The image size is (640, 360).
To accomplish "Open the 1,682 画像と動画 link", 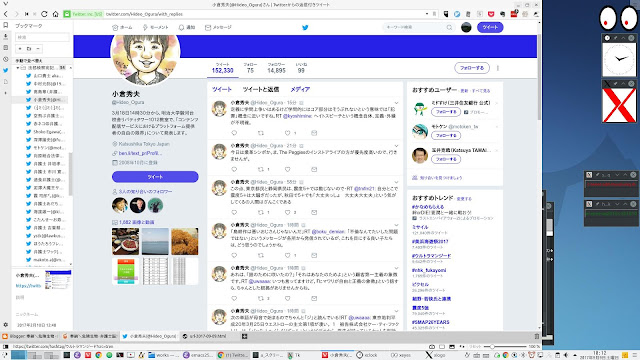I will (137, 222).
